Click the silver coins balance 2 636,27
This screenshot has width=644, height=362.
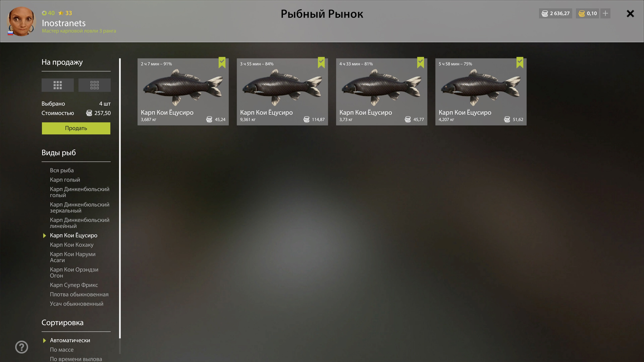pyautogui.click(x=555, y=13)
